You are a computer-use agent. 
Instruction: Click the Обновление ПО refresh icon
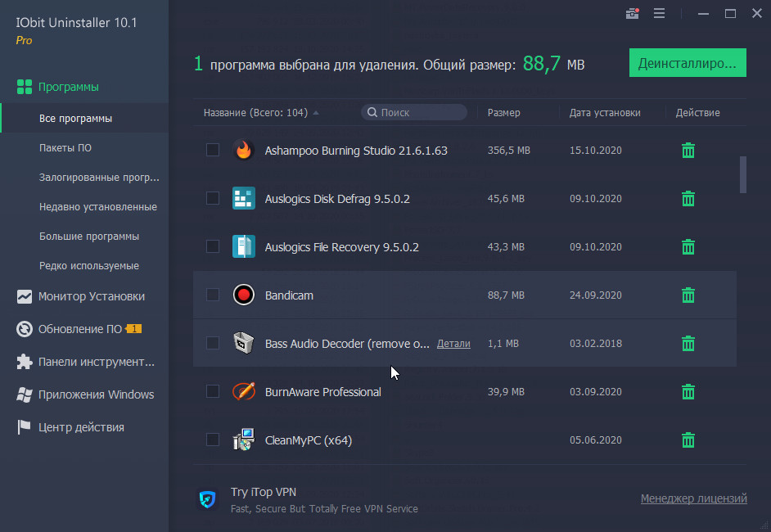coord(24,329)
